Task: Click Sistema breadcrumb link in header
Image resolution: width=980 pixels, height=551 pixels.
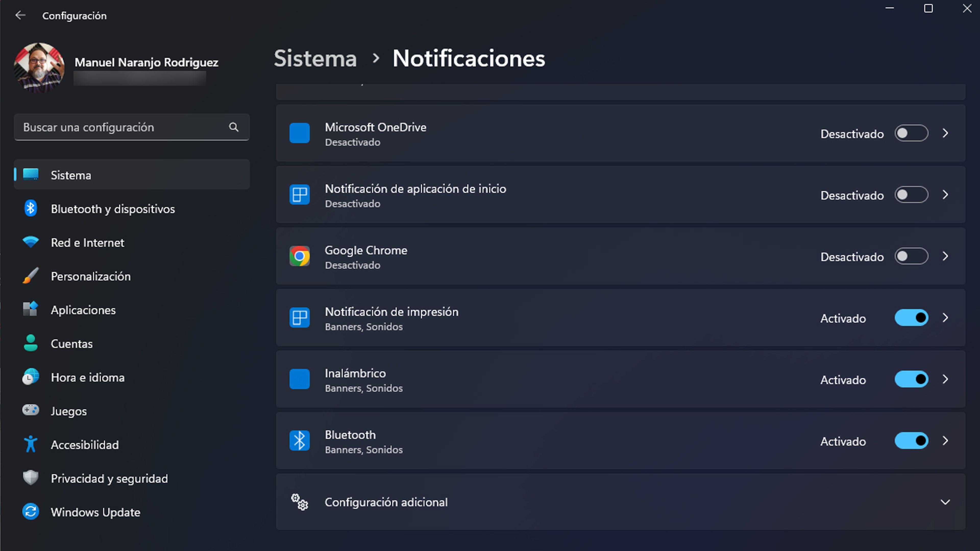Action: click(x=315, y=59)
